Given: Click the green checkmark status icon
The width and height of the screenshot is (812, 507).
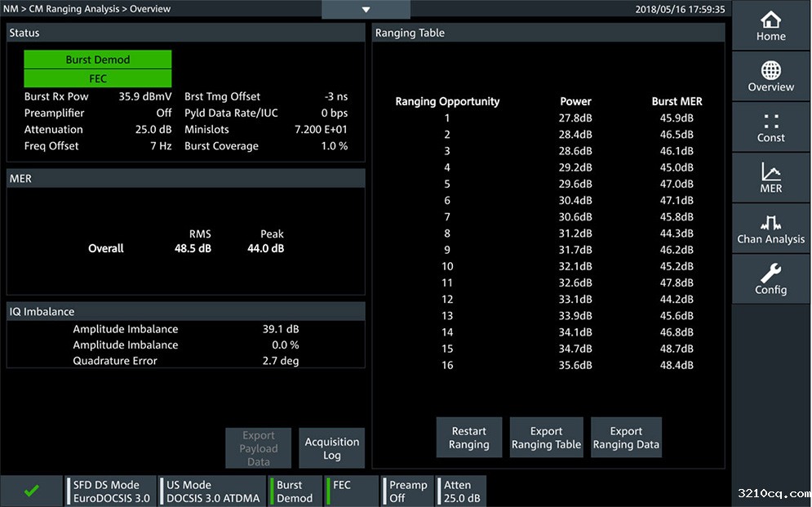Looking at the screenshot, I should pyautogui.click(x=31, y=491).
